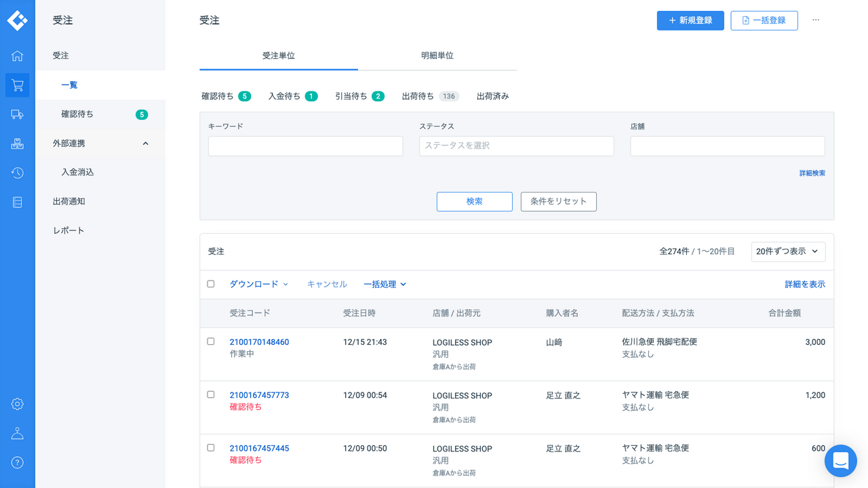Check the checkbox for order 2100170148460
This screenshot has height=488, width=868.
click(x=210, y=342)
